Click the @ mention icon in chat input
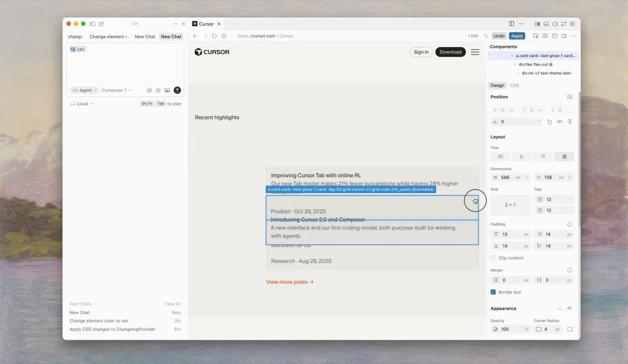 (x=149, y=90)
